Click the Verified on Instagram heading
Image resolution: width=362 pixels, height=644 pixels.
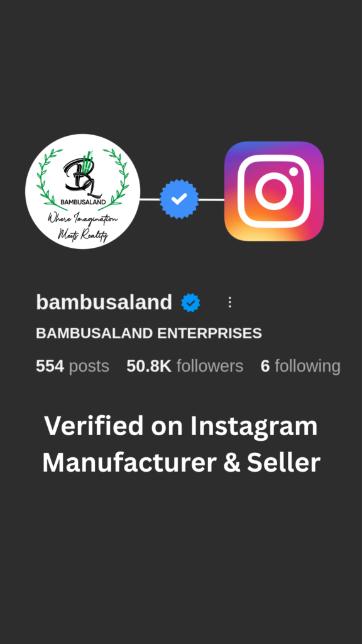pos(181,426)
